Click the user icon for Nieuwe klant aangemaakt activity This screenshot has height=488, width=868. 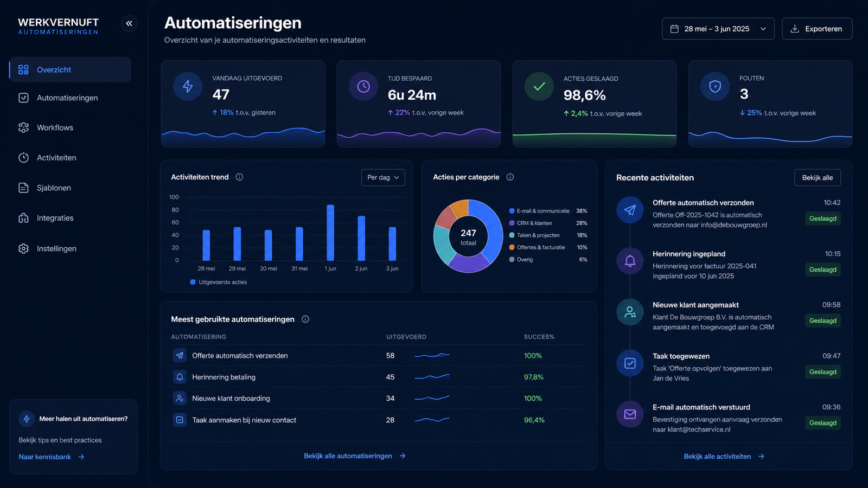(x=630, y=312)
